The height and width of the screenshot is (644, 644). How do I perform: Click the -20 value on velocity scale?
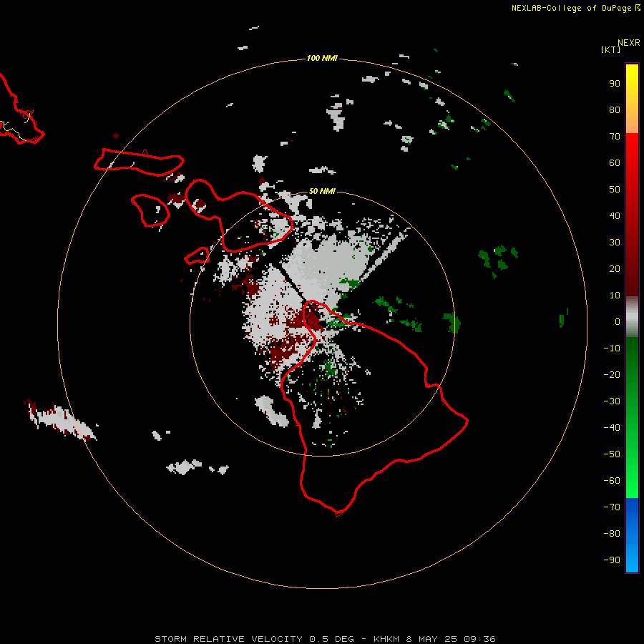click(x=612, y=374)
